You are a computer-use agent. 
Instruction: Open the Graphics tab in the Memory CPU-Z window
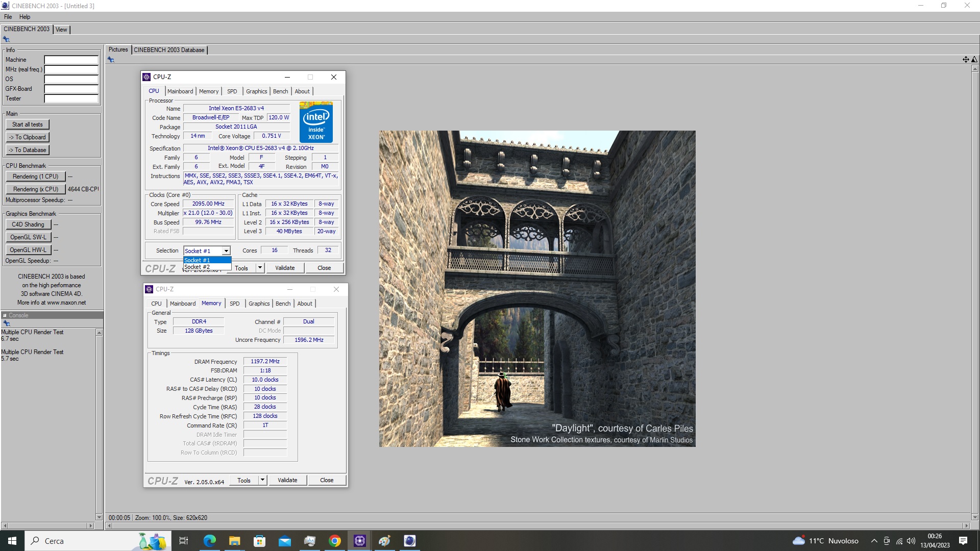(259, 304)
